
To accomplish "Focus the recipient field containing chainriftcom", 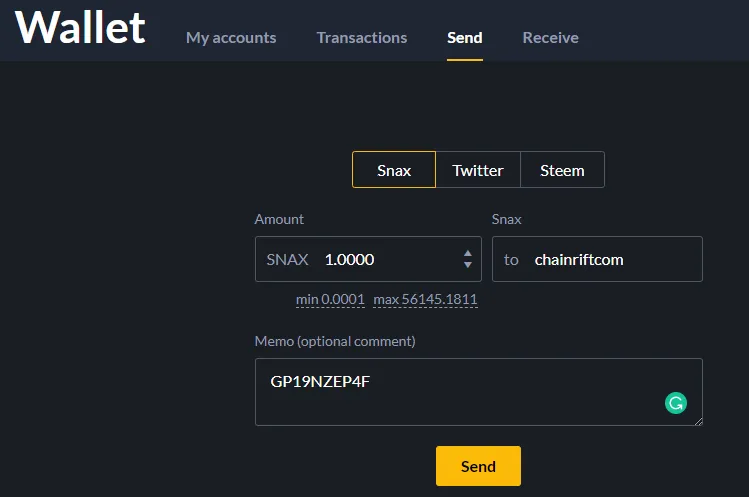I will pyautogui.click(x=610, y=260).
